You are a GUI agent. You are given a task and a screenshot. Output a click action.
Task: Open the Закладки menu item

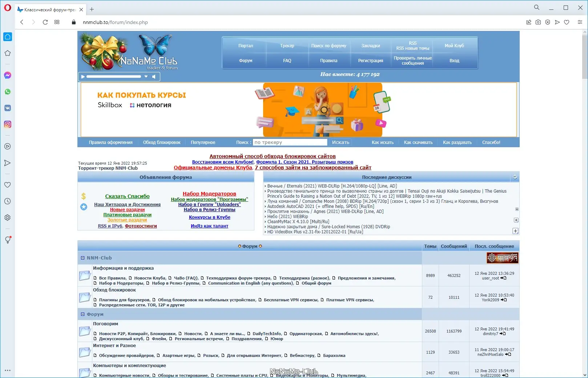click(371, 46)
